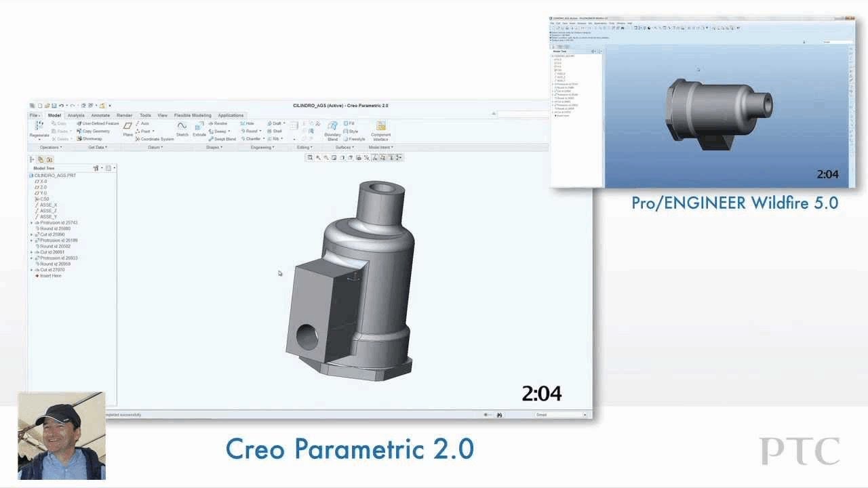868x488 pixels.
Task: Open the Fill surface tool
Action: pyautogui.click(x=349, y=123)
